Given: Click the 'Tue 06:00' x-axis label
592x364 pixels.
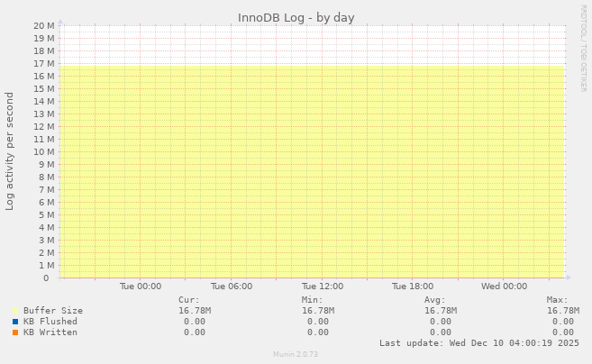Looking at the screenshot, I should coord(232,287).
